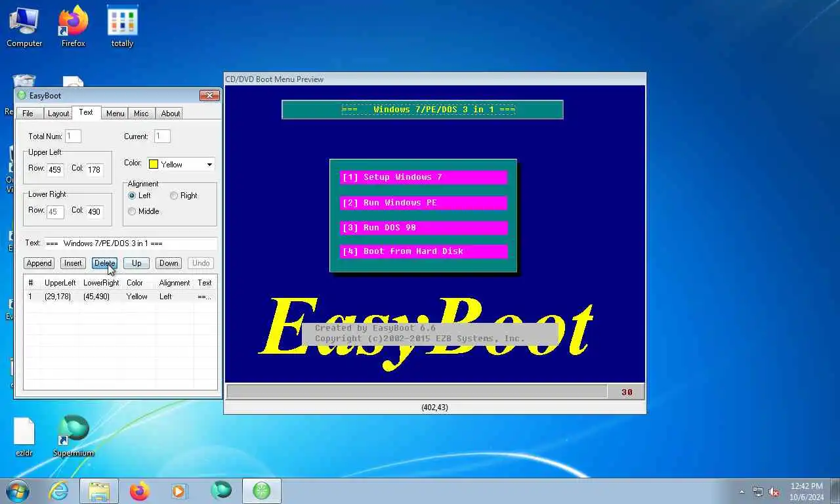The height and width of the screenshot is (504, 840).
Task: Click 'Created by EasyBoot 6.6' text
Action: tap(375, 328)
